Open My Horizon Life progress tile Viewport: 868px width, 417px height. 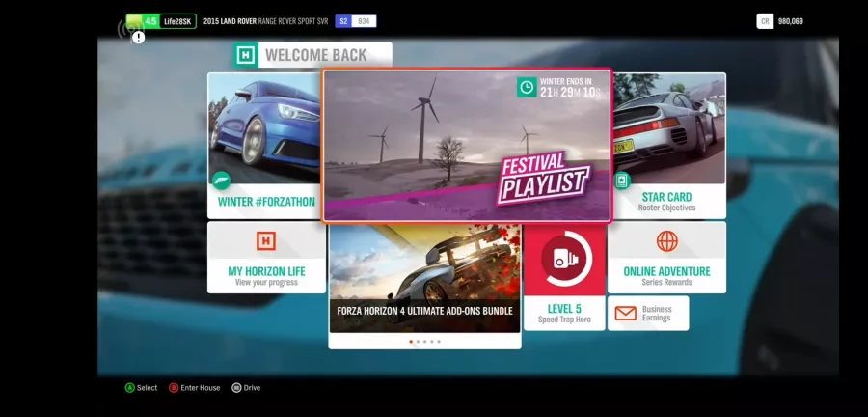(266, 258)
